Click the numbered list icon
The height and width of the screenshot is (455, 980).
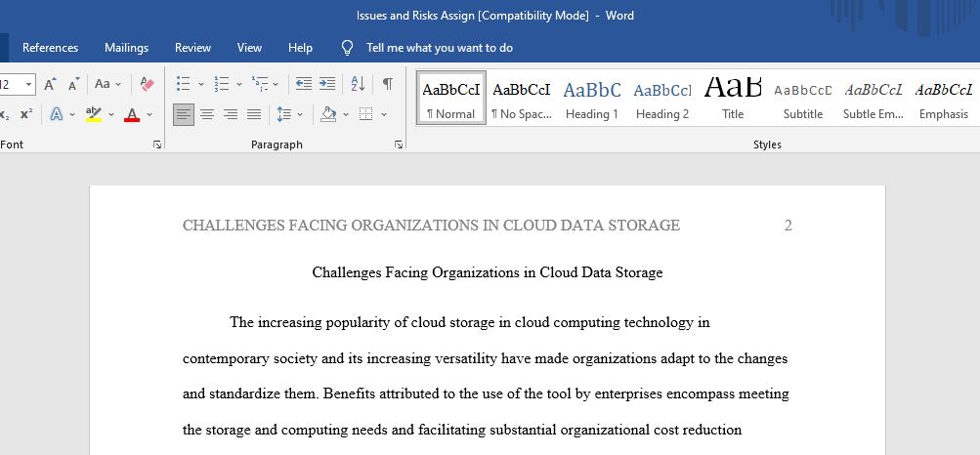coord(222,84)
